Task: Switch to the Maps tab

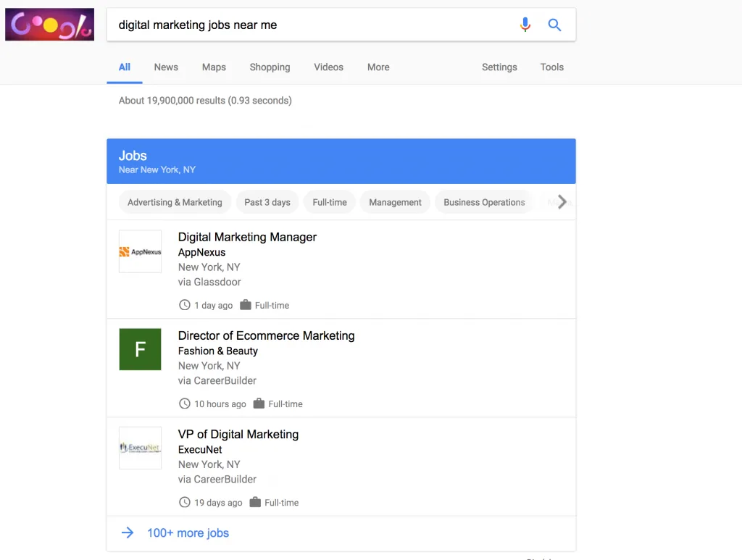Action: point(214,67)
